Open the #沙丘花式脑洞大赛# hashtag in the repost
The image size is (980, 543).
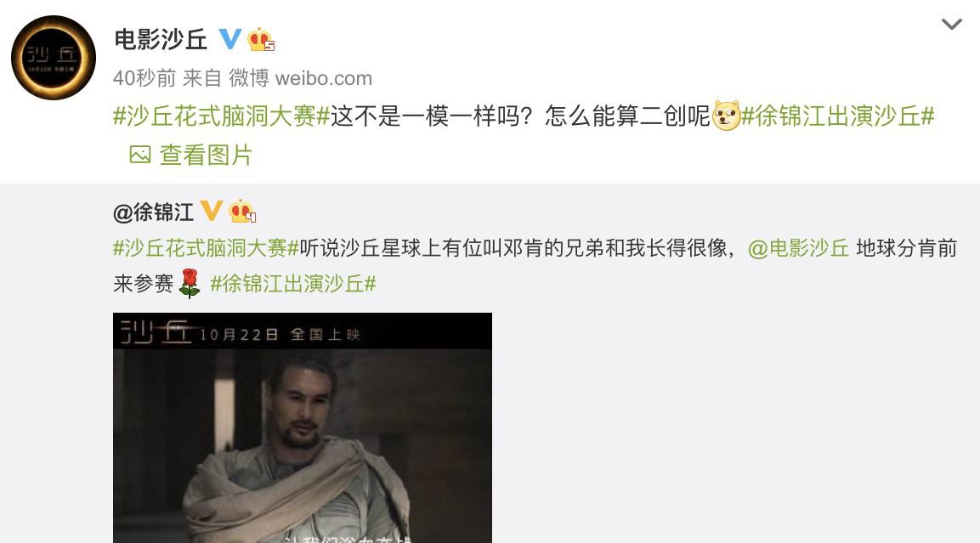click(x=207, y=248)
